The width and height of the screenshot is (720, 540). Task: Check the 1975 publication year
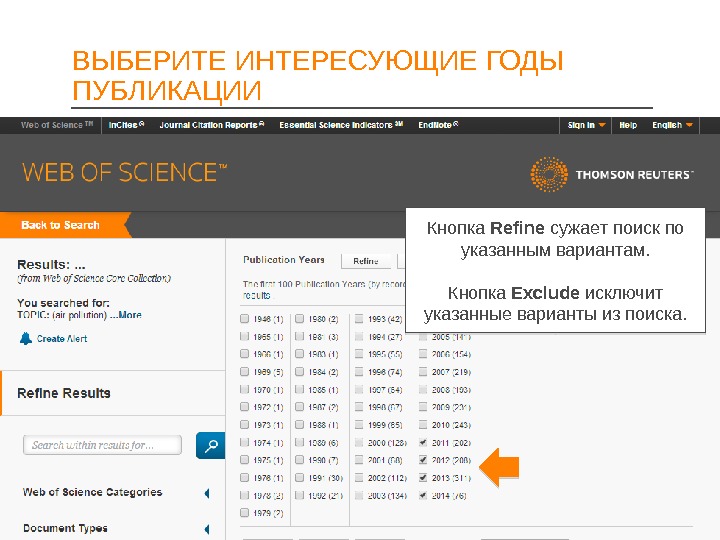244,460
